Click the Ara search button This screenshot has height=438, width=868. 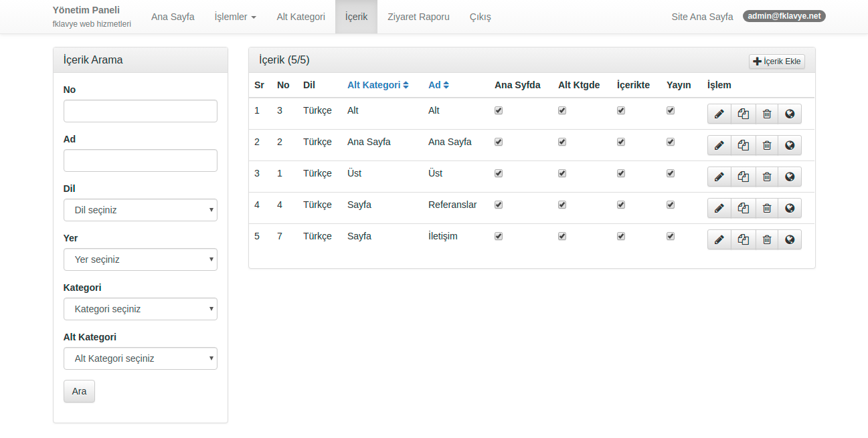[79, 391]
